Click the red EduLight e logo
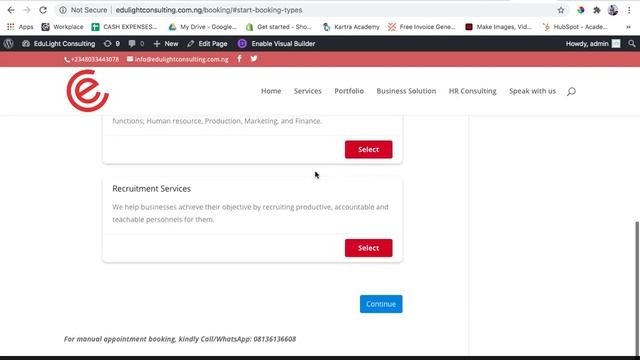 point(88,91)
